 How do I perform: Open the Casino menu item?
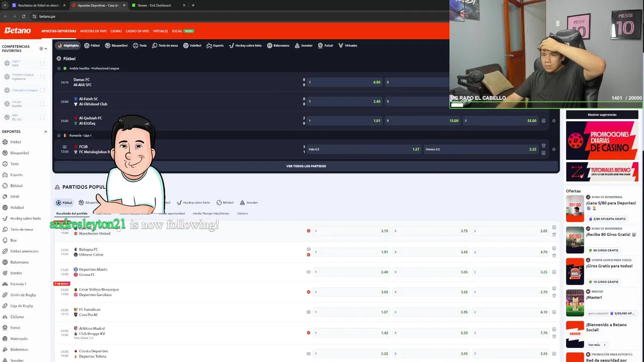116,31
